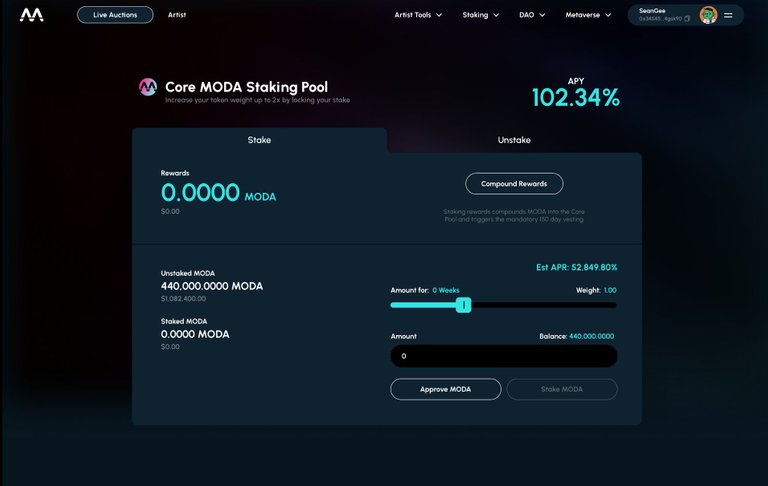The height and width of the screenshot is (486, 768).
Task: Click the SeanGee profile avatar
Action: (708, 15)
